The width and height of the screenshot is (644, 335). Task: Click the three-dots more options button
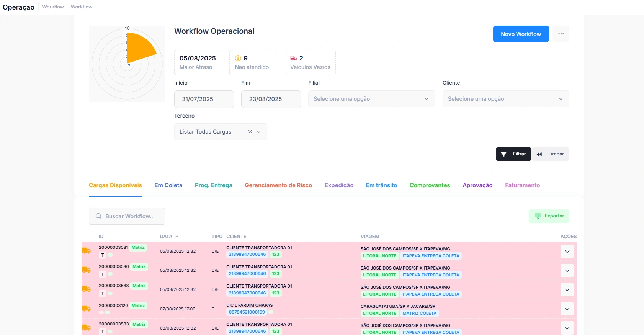coord(561,34)
